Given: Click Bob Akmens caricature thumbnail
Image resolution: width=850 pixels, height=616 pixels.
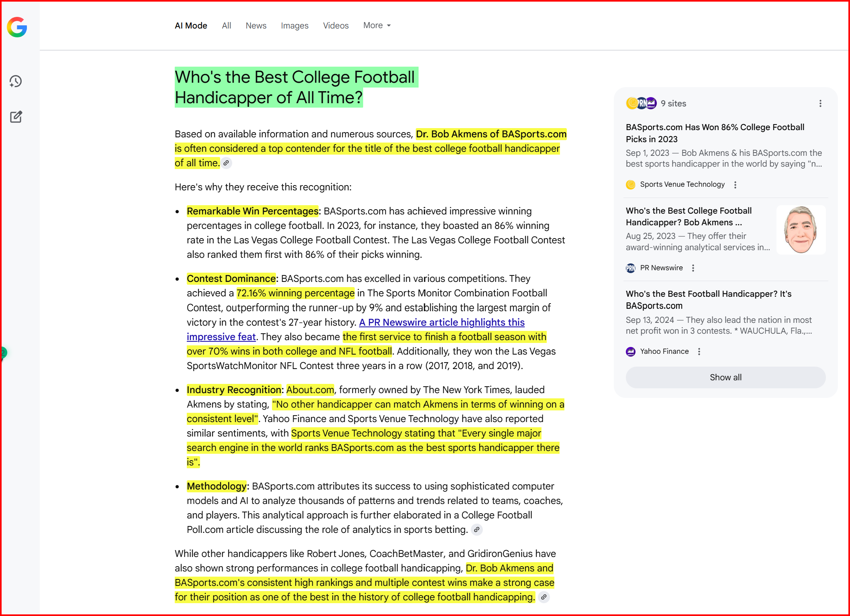Looking at the screenshot, I should (x=801, y=230).
